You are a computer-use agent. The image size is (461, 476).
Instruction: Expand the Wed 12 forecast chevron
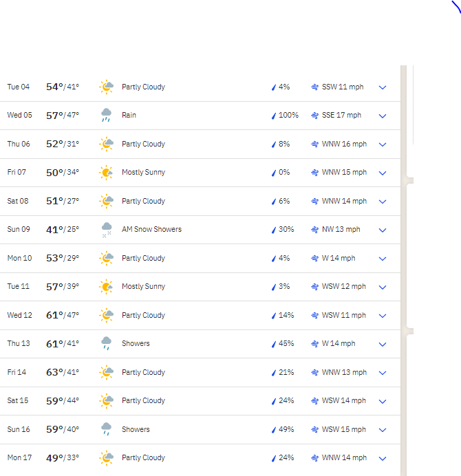coord(383,316)
